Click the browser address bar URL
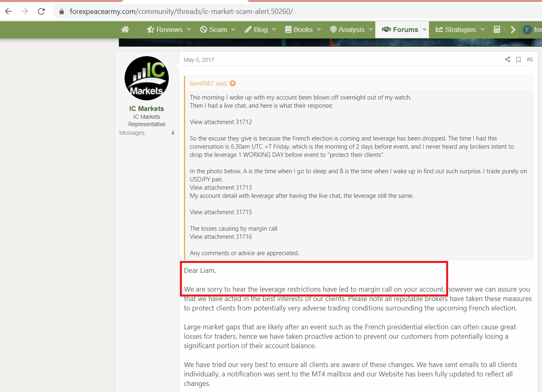This screenshot has width=542, height=392. click(181, 11)
